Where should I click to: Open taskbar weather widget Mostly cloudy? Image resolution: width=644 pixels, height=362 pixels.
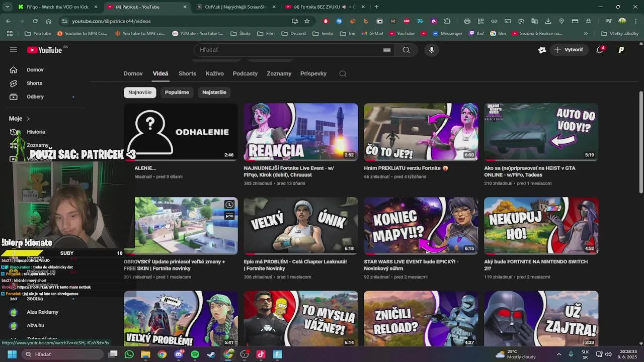[516, 354]
